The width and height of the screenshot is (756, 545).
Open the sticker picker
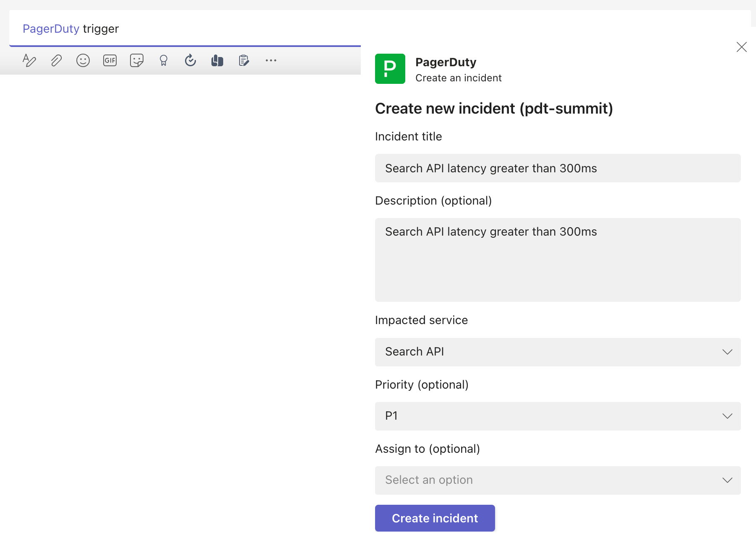(137, 60)
